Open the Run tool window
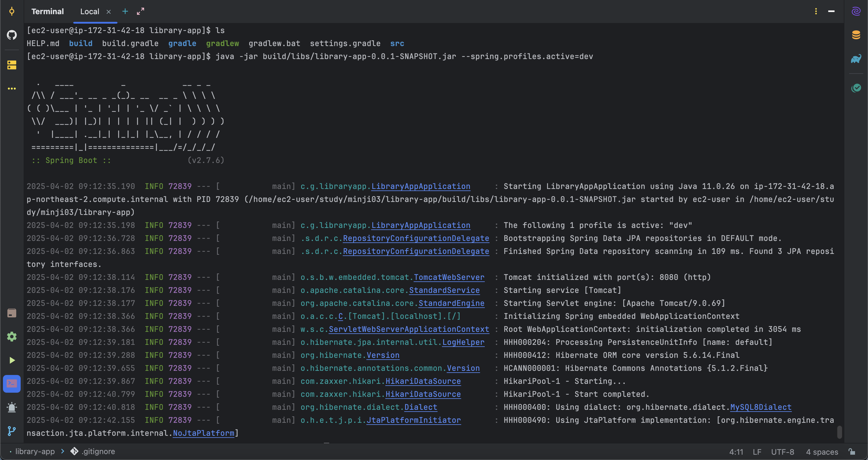 click(12, 360)
